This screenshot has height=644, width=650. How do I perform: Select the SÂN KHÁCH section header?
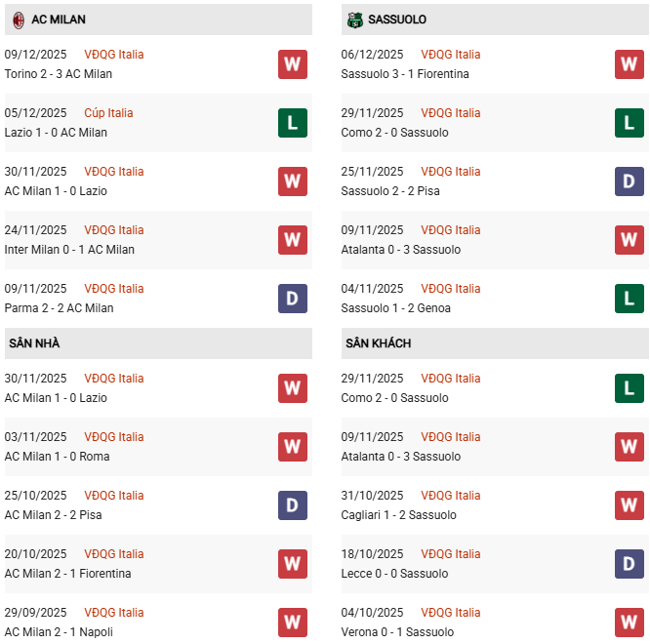click(x=378, y=343)
